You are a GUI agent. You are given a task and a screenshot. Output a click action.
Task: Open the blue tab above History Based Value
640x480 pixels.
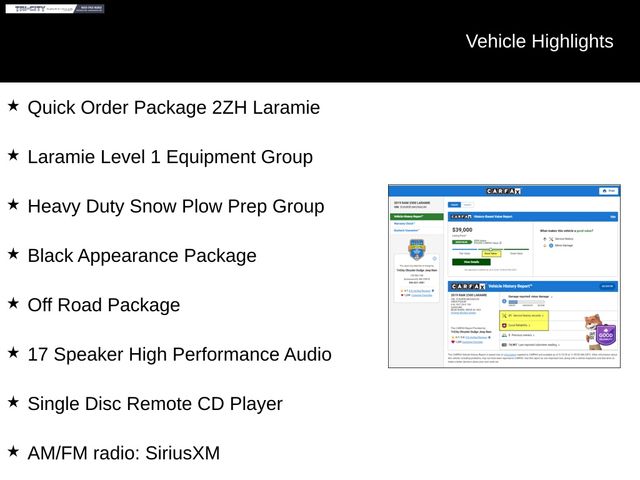coord(454,204)
